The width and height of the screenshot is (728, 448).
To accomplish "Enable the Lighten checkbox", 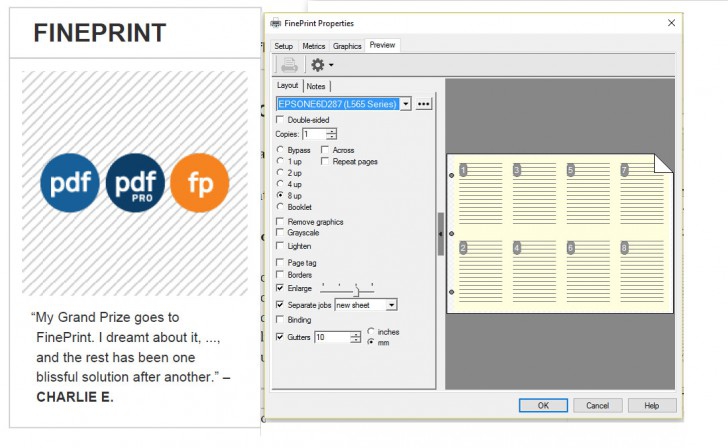I will click(x=280, y=246).
